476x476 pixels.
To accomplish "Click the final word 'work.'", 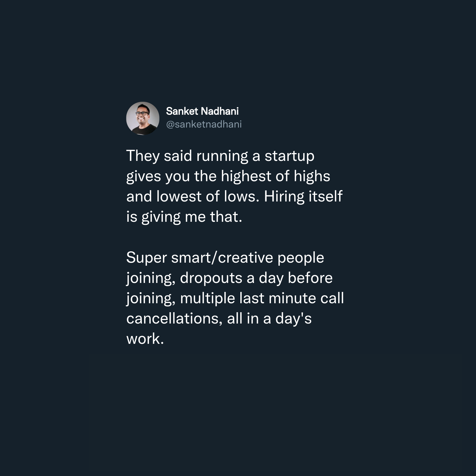I will (145, 339).
